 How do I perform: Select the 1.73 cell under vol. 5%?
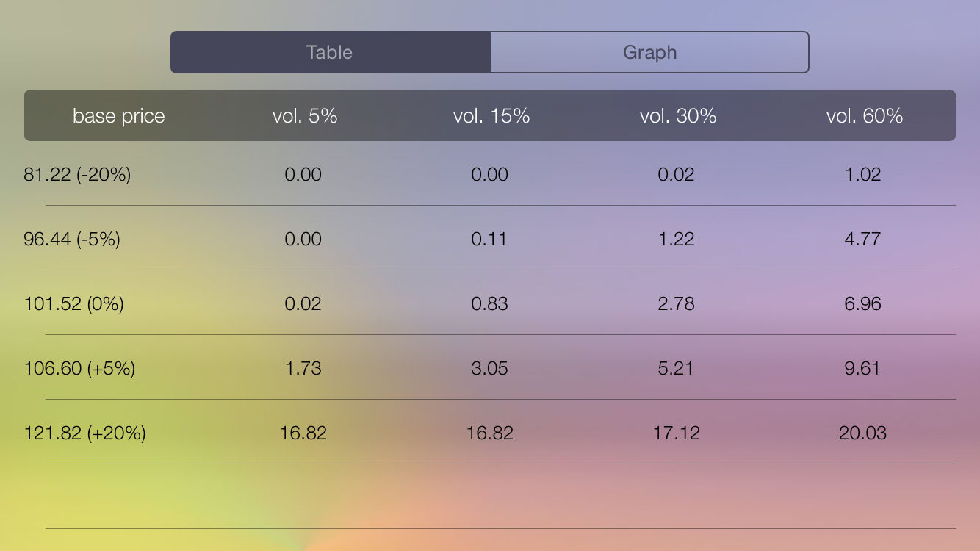[304, 368]
